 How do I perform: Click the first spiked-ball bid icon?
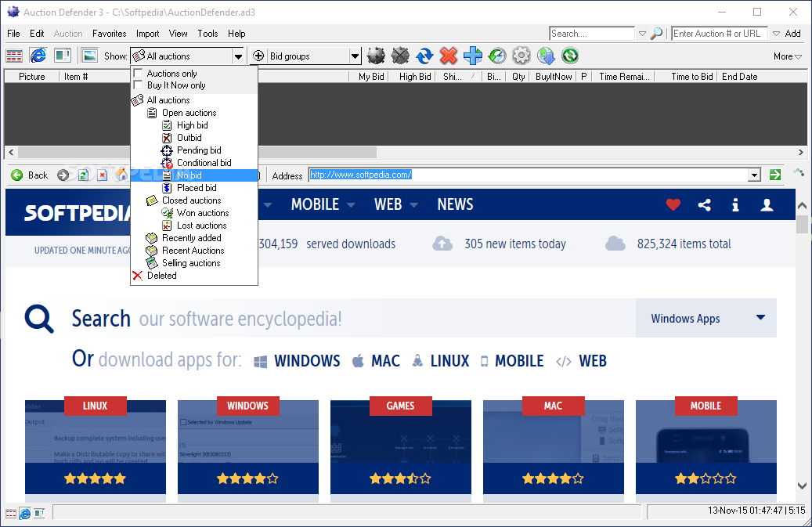[x=376, y=56]
